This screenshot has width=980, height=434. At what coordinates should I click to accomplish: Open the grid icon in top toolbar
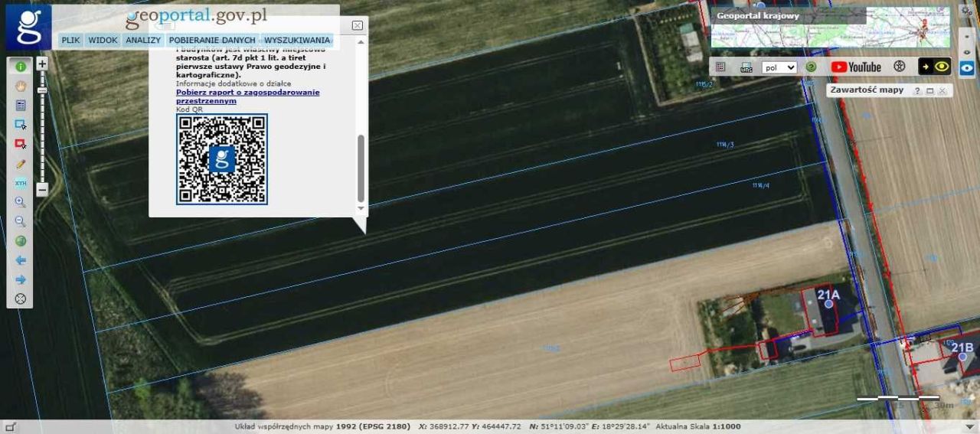[720, 67]
